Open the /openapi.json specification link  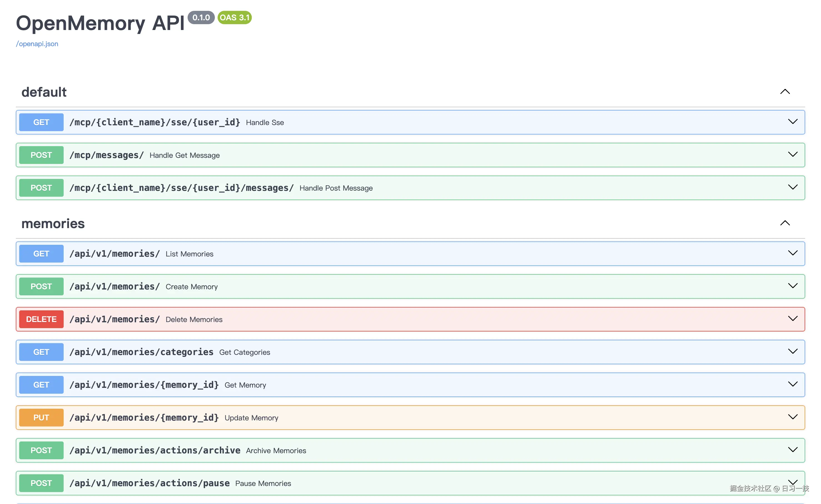click(37, 44)
